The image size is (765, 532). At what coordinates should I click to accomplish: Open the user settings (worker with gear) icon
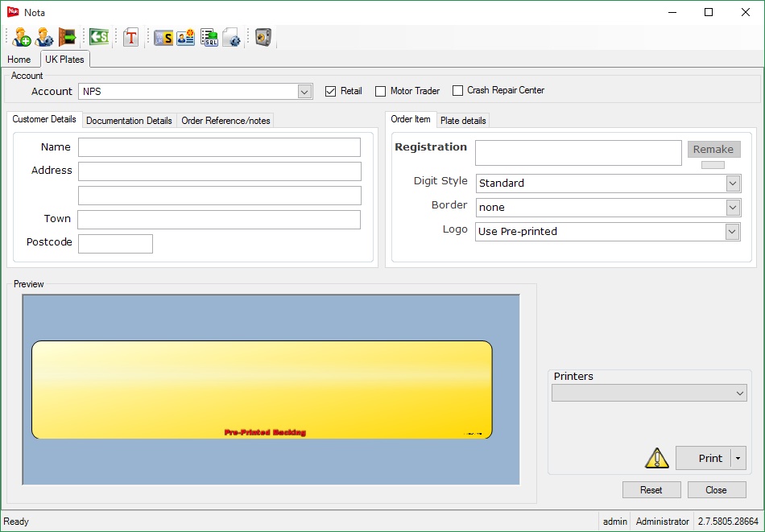click(x=44, y=37)
